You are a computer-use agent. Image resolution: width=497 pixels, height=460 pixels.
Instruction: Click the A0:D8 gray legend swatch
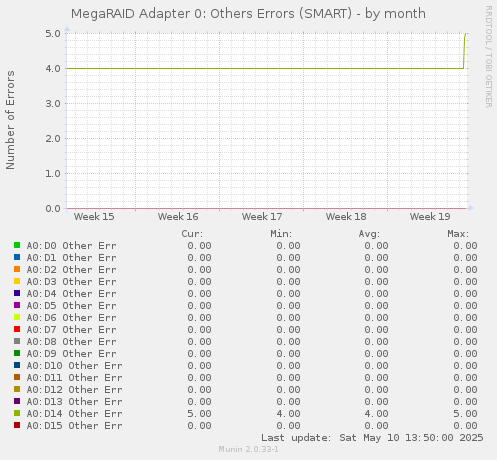click(17, 341)
